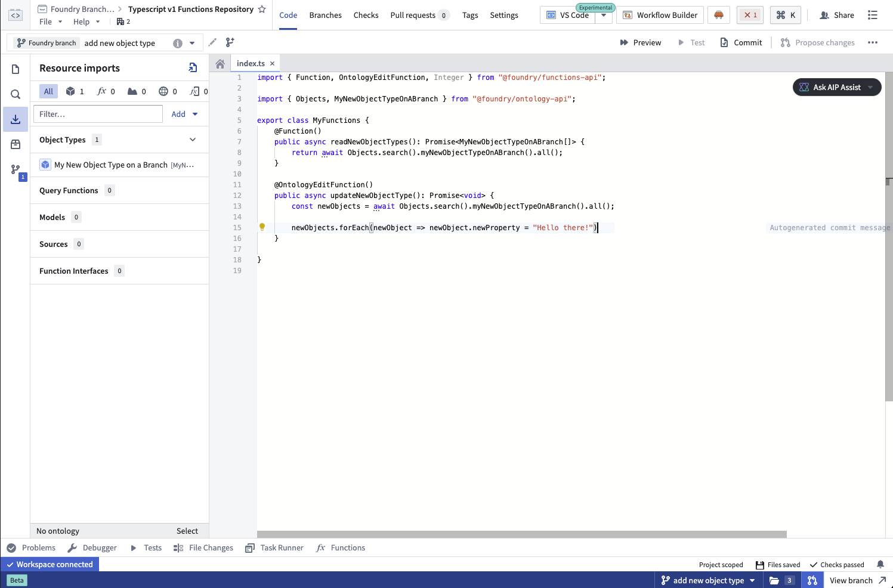Open the Files icon in the left sidebar
This screenshot has height=588, width=893.
(15, 69)
